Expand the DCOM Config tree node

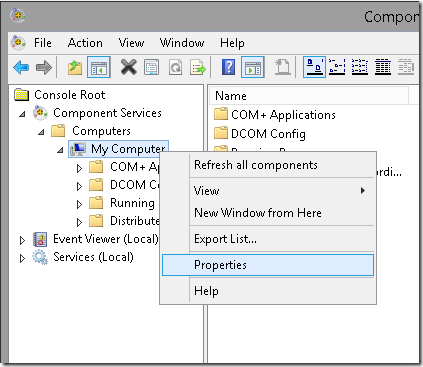pyautogui.click(x=79, y=186)
